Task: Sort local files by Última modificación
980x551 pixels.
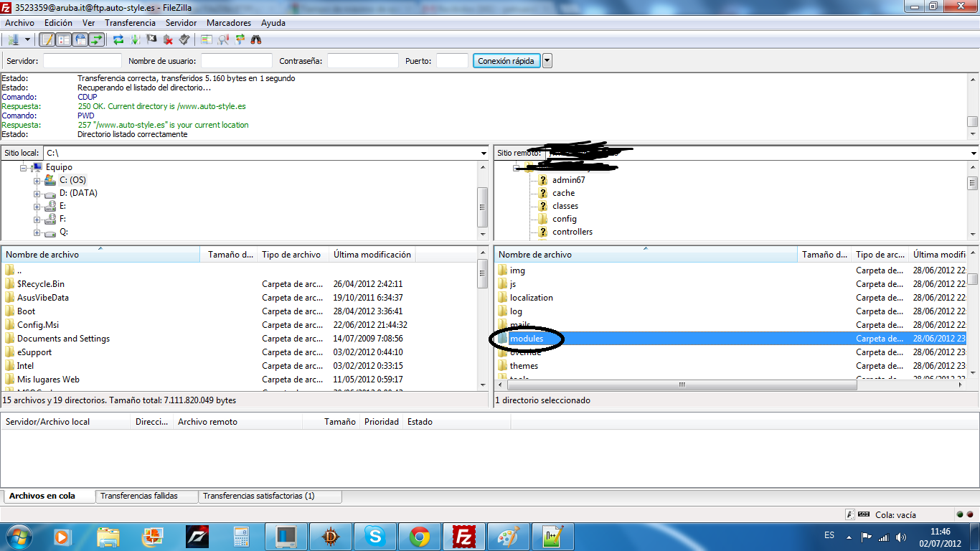Action: click(372, 255)
